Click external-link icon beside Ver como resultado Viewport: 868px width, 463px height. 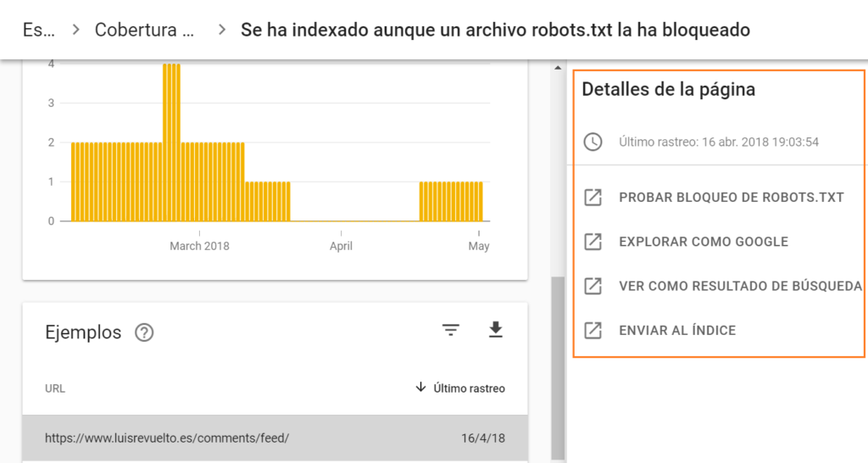click(x=593, y=286)
